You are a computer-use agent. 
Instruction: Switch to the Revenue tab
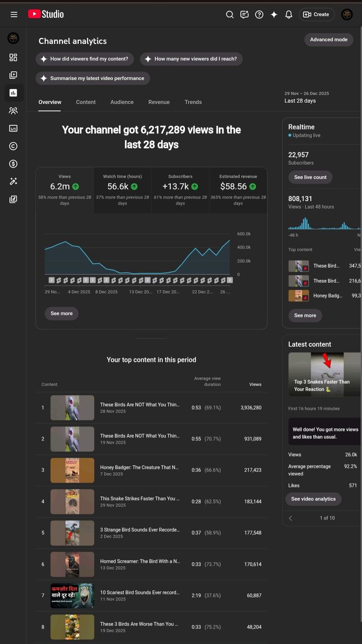click(159, 102)
